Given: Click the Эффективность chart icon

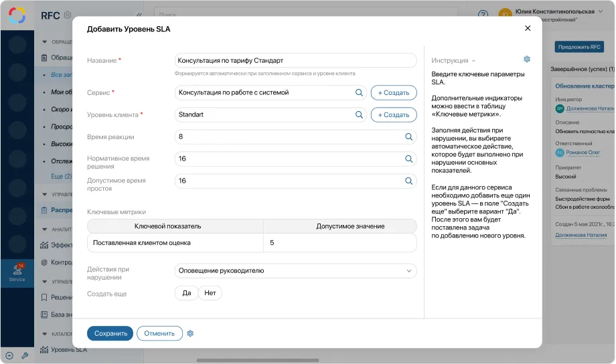Looking at the screenshot, I should tap(44, 245).
